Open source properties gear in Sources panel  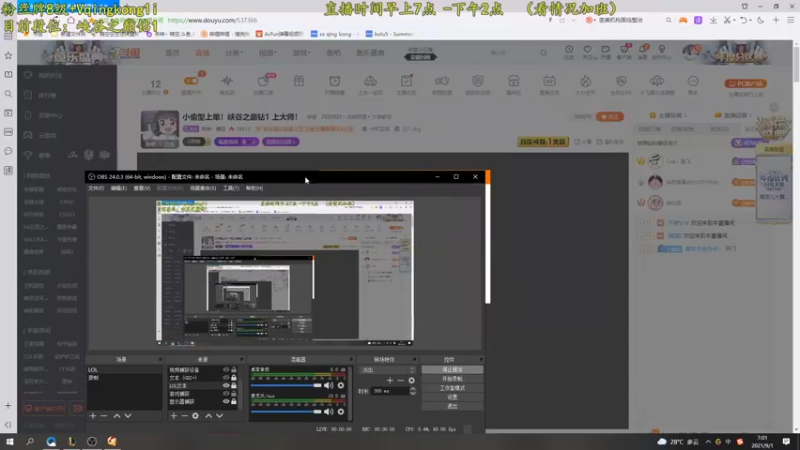point(195,416)
